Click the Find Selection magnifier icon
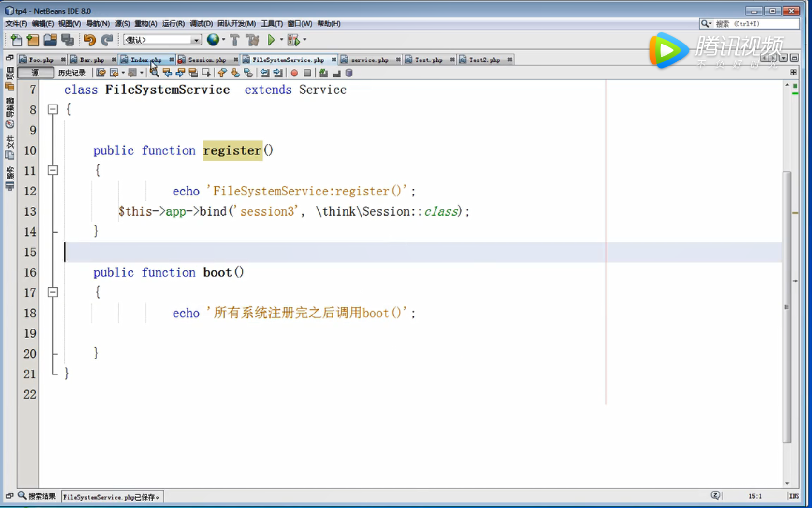The width and height of the screenshot is (812, 508). click(x=154, y=73)
